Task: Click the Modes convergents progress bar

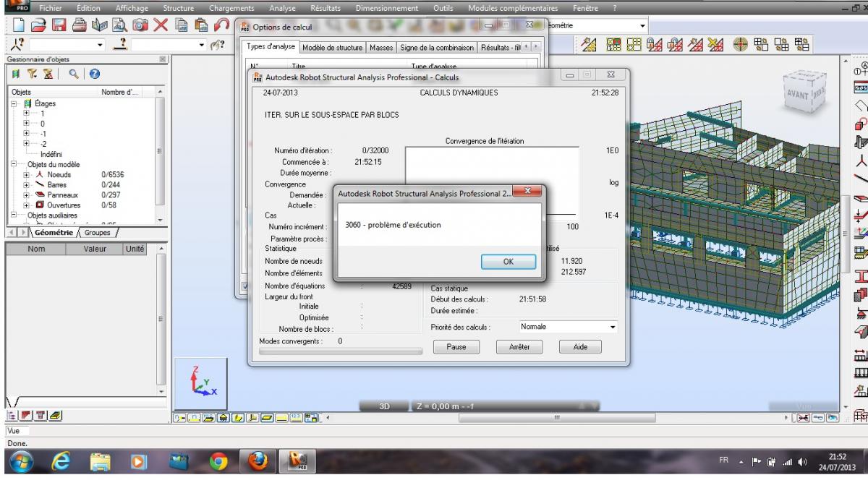Action: [x=341, y=351]
